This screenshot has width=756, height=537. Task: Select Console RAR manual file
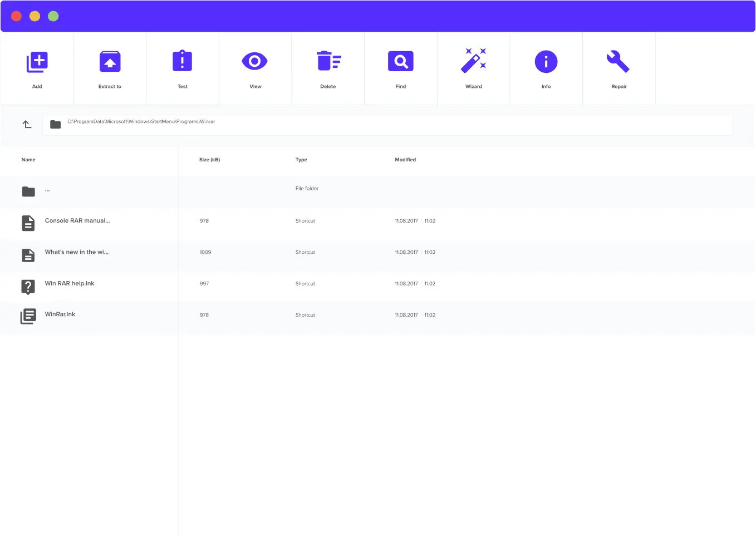[x=77, y=221]
